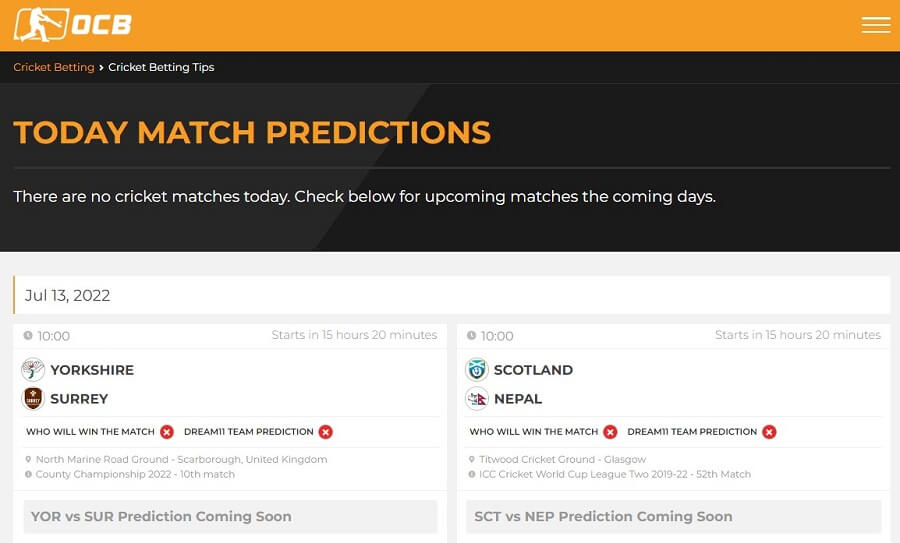Select Cricket Betting Tips breadcrumb
Image resolution: width=900 pixels, height=543 pixels.
pyautogui.click(x=161, y=67)
